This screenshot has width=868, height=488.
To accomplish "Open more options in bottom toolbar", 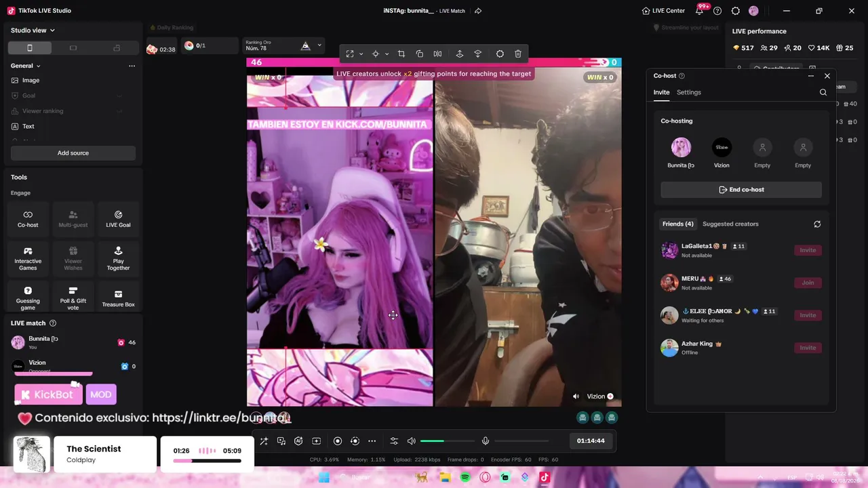I will (x=372, y=441).
